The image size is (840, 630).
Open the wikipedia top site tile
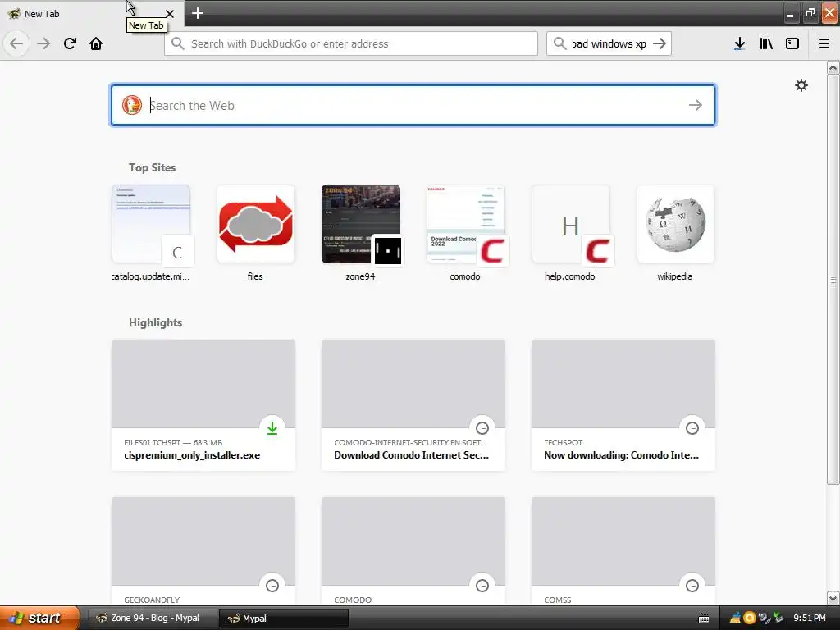(x=676, y=234)
